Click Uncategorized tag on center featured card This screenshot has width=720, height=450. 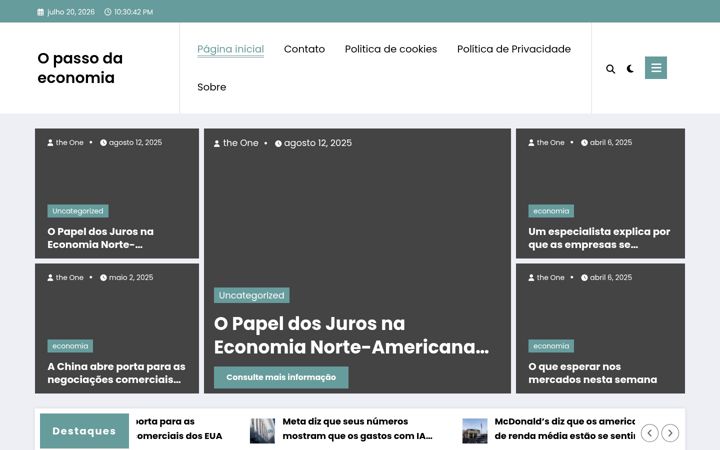coord(252,295)
